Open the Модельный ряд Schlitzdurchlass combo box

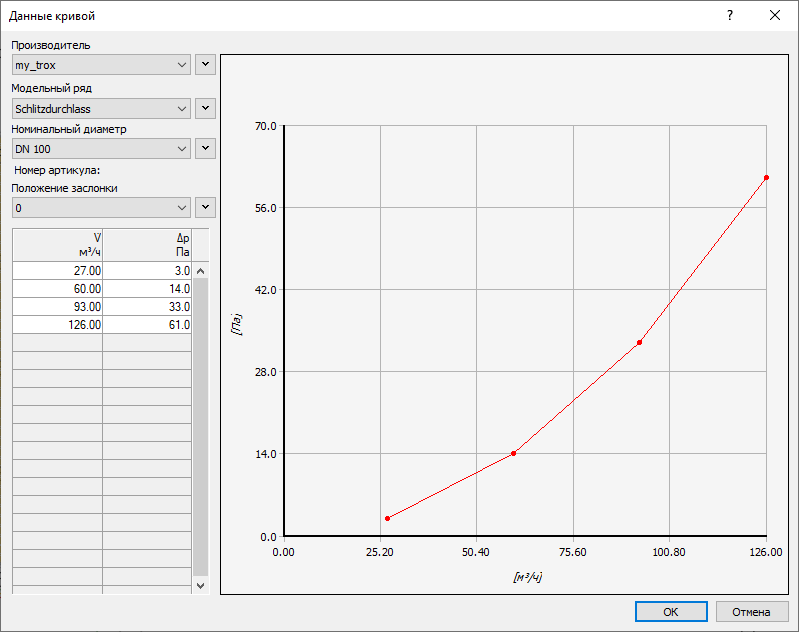pos(101,109)
